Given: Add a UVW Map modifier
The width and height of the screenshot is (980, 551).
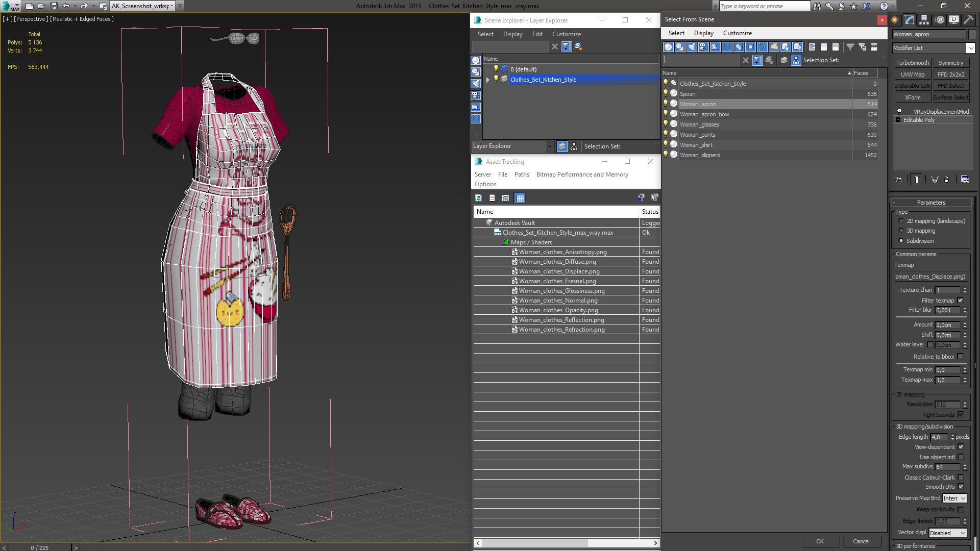Looking at the screenshot, I should (x=913, y=74).
